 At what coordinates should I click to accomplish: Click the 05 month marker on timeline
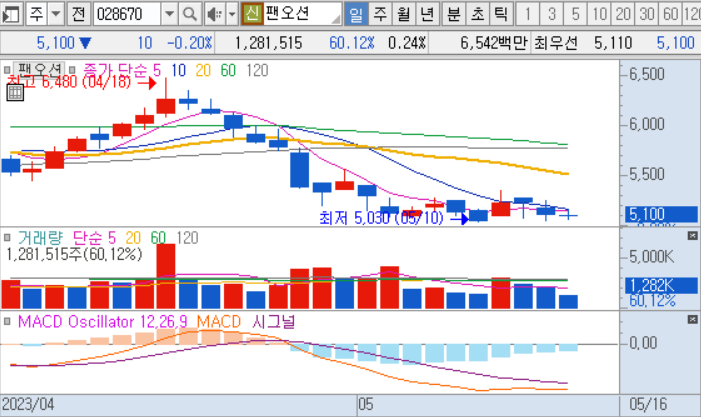pyautogui.click(x=366, y=404)
